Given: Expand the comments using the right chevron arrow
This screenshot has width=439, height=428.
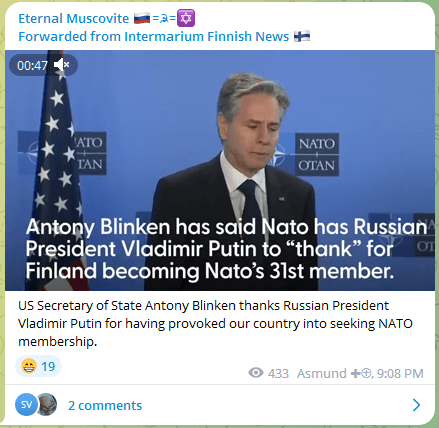Looking at the screenshot, I should 416,405.
